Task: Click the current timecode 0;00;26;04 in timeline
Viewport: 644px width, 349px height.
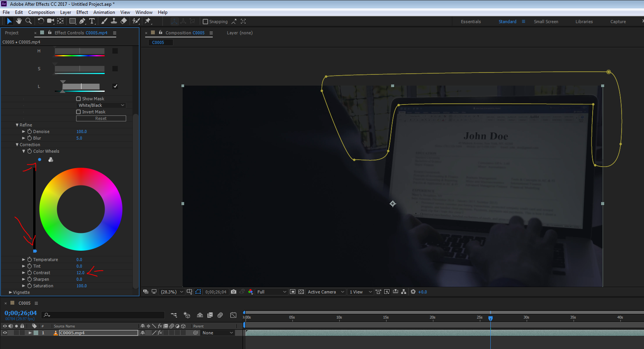Action: coord(20,313)
